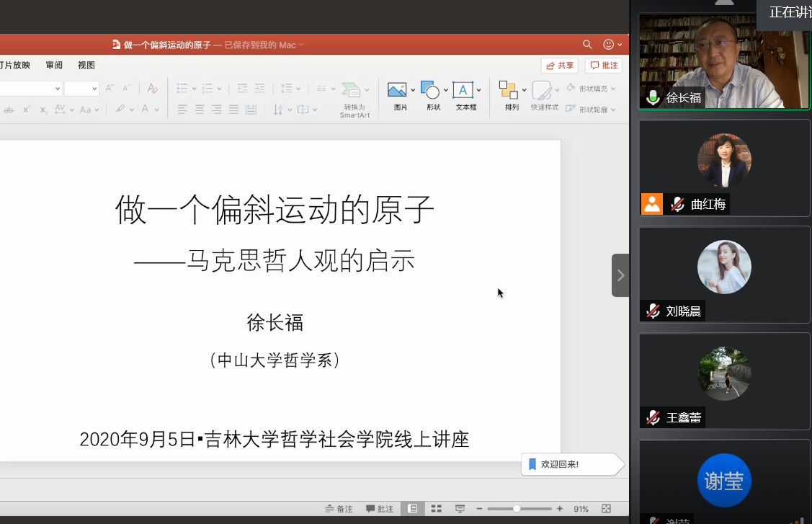Click the zoom slider handle
The image size is (812, 524).
[x=517, y=509]
